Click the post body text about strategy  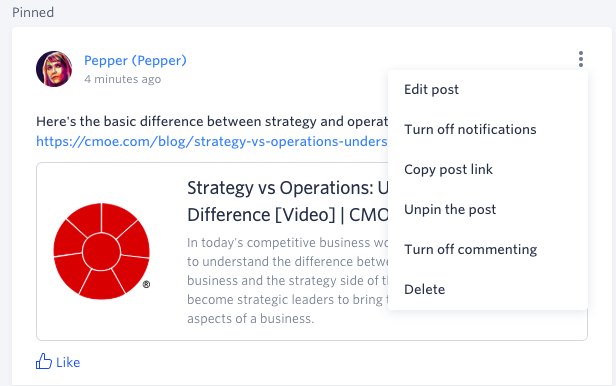(212, 121)
